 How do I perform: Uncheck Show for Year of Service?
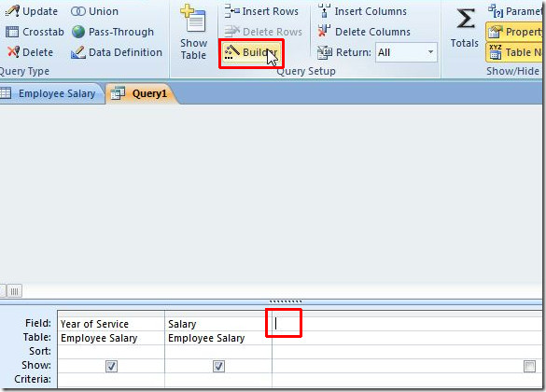111,366
